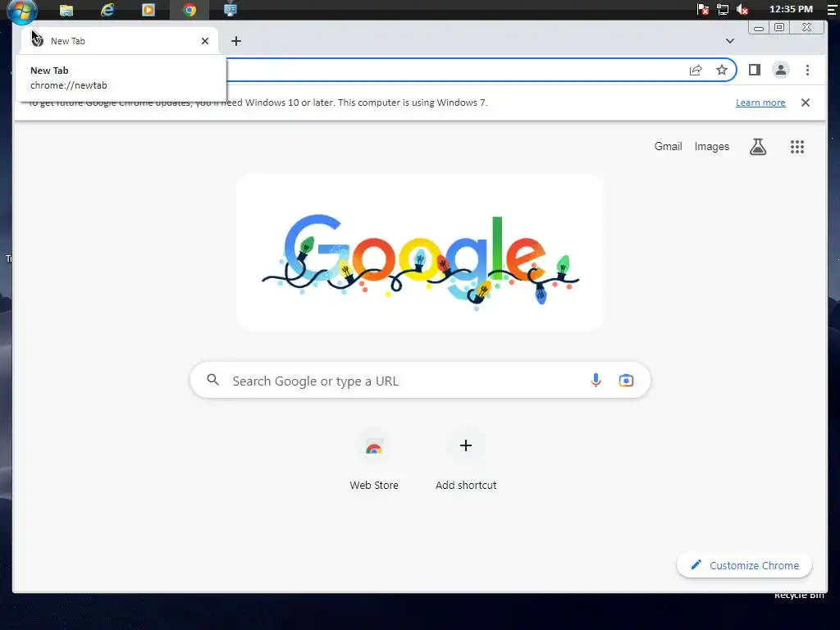Viewport: 840px width, 630px height.
Task: Open Google Images link
Action: pos(711,146)
